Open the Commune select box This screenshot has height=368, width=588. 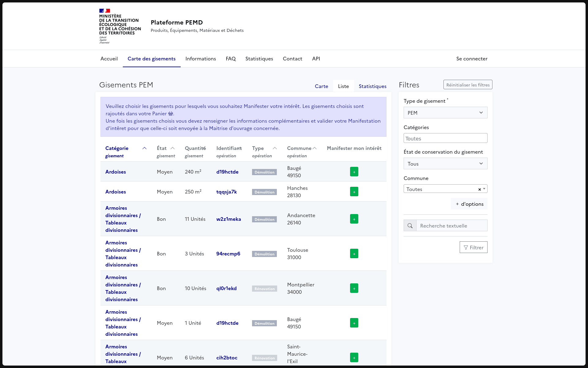(446, 189)
